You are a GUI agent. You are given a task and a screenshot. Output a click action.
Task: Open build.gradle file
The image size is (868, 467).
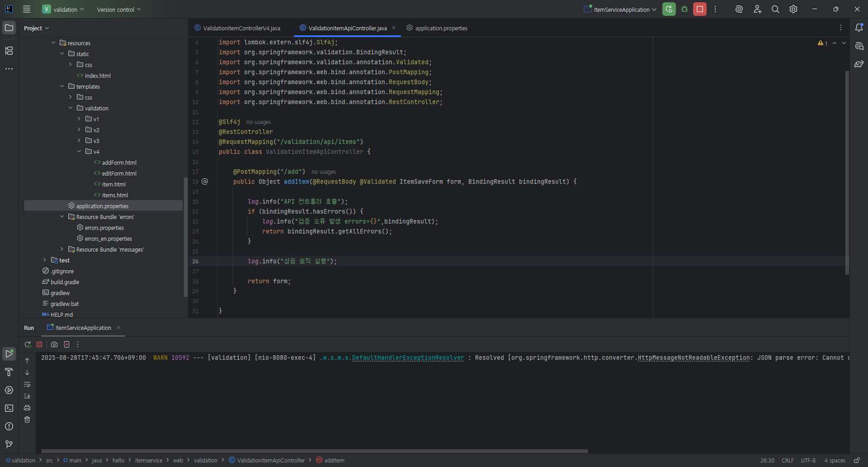[x=61, y=282]
